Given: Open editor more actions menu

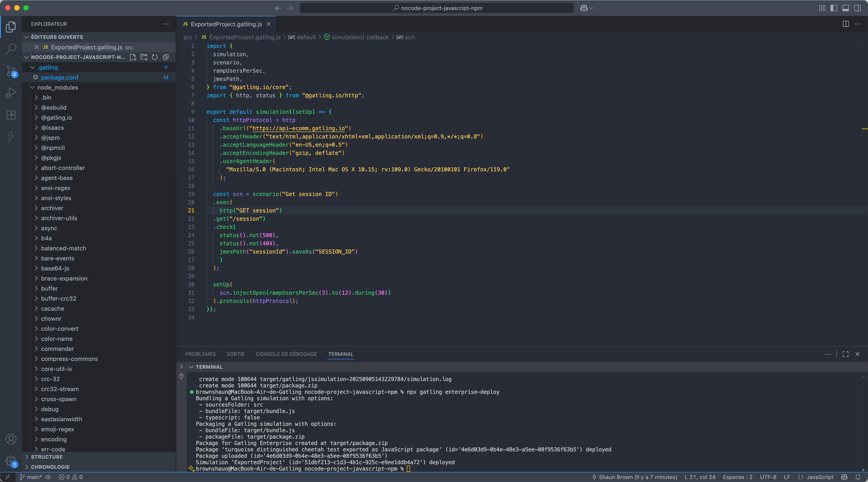Looking at the screenshot, I should pos(857,24).
